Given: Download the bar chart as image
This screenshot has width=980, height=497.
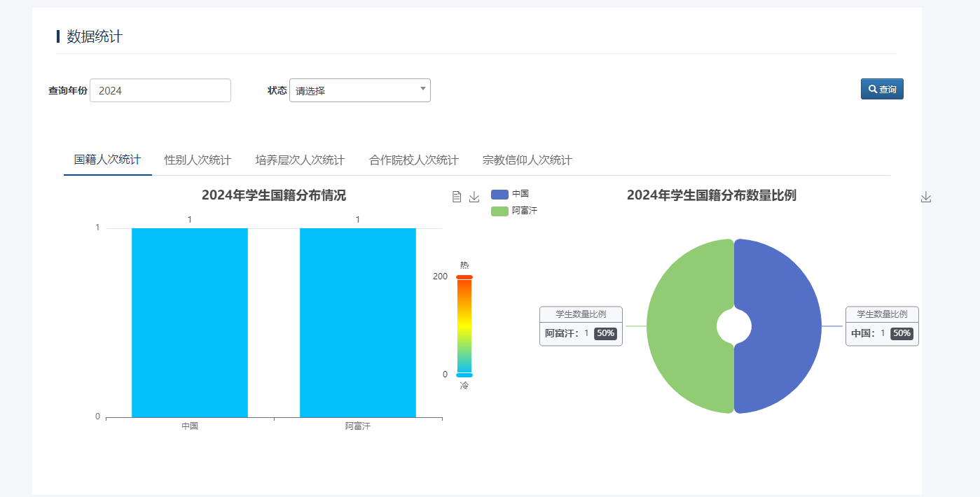Looking at the screenshot, I should [474, 197].
